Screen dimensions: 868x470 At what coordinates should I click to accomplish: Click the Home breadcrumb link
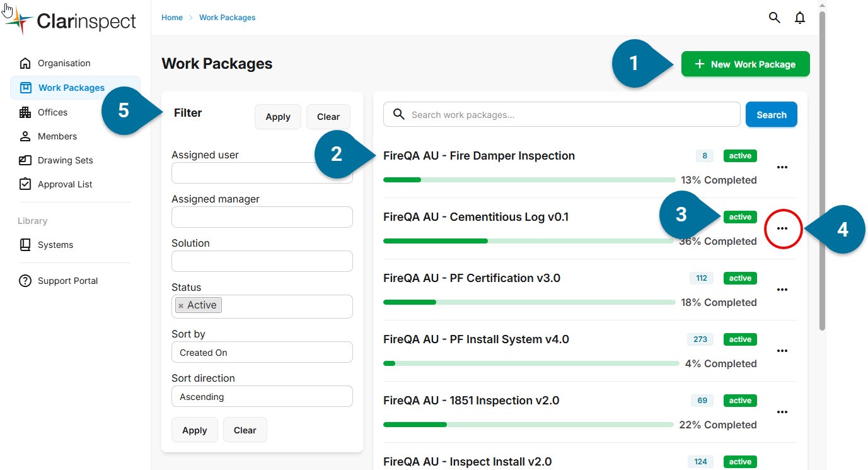tap(172, 18)
